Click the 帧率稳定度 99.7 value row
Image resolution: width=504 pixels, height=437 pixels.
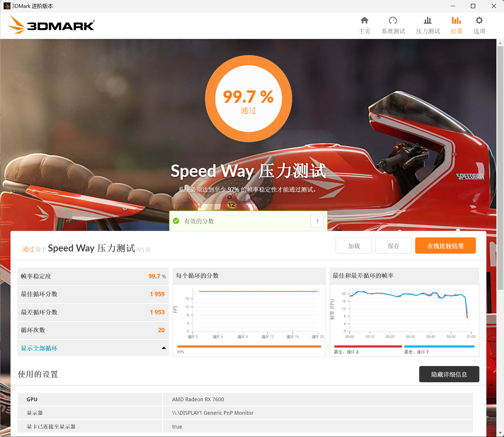[x=93, y=276]
